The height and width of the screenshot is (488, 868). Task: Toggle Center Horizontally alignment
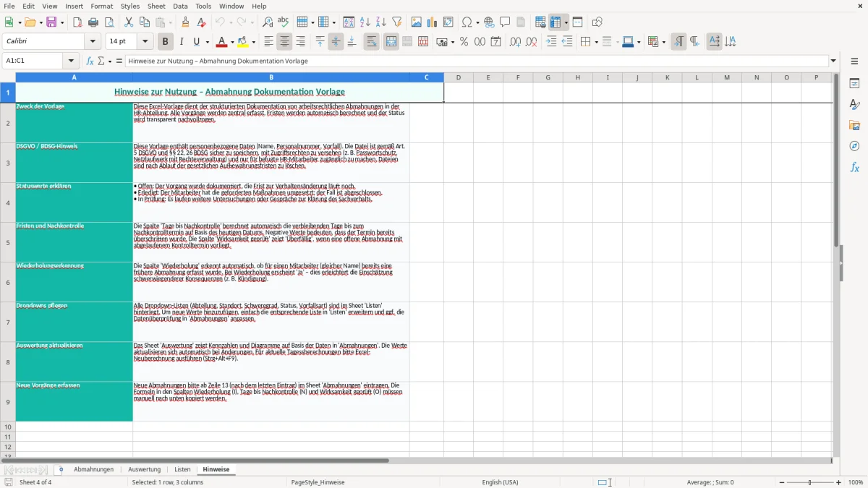click(284, 42)
